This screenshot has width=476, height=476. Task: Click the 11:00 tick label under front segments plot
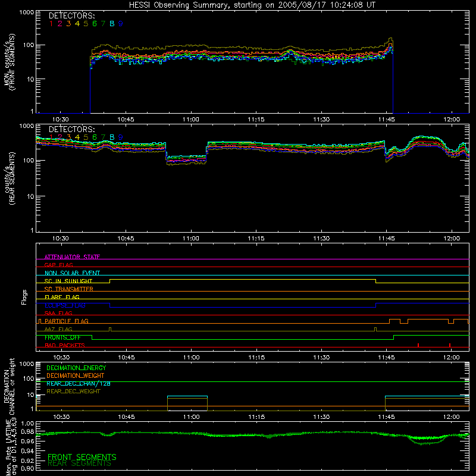tap(191, 120)
